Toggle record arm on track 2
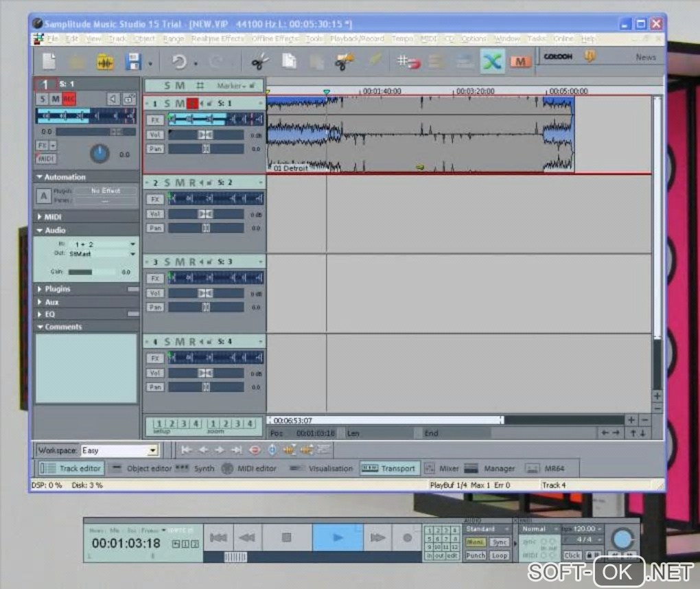This screenshot has height=589, width=700. click(192, 183)
